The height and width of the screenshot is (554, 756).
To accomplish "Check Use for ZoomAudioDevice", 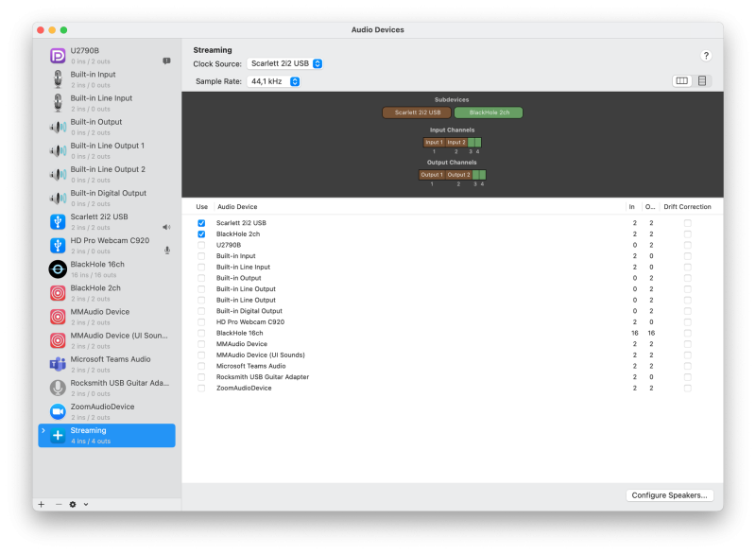I will pos(201,389).
